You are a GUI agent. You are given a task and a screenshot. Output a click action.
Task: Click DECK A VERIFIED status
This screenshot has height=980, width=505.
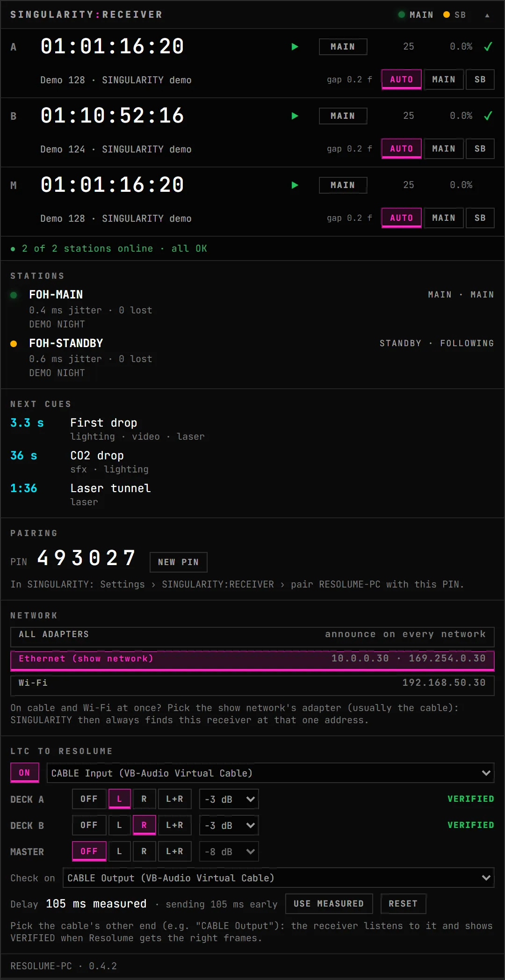[471, 799]
